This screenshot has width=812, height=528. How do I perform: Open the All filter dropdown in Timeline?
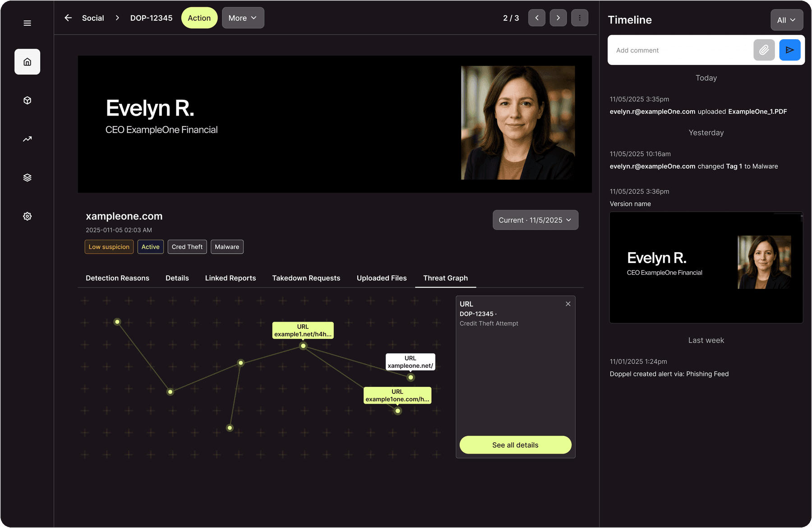[x=786, y=20]
